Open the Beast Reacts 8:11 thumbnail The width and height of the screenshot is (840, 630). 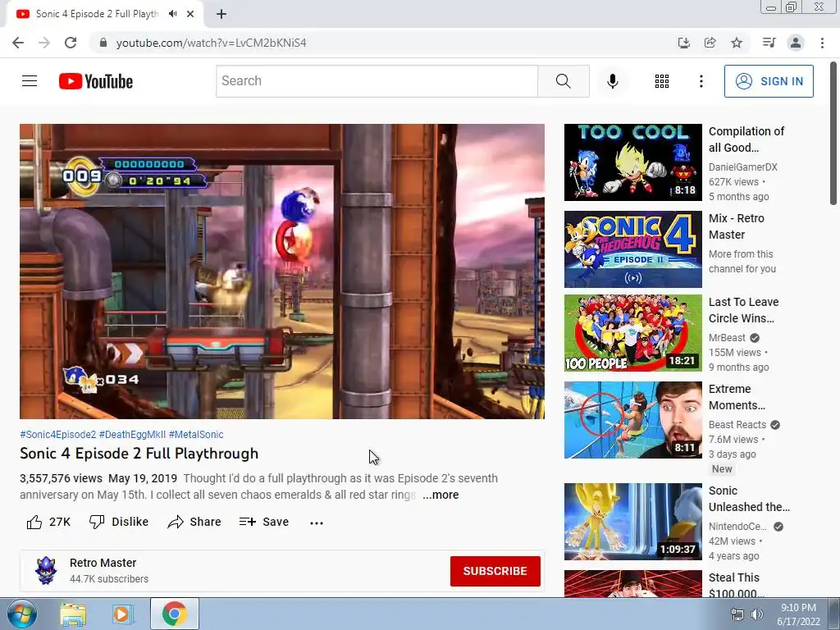coord(632,420)
